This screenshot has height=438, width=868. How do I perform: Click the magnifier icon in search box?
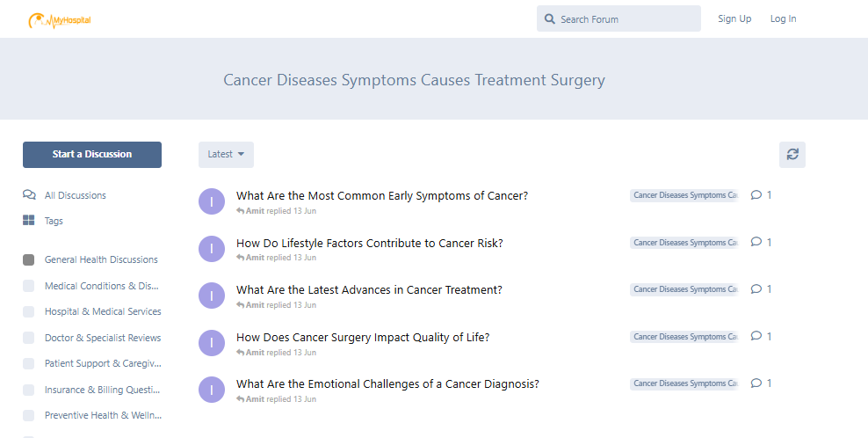point(549,18)
